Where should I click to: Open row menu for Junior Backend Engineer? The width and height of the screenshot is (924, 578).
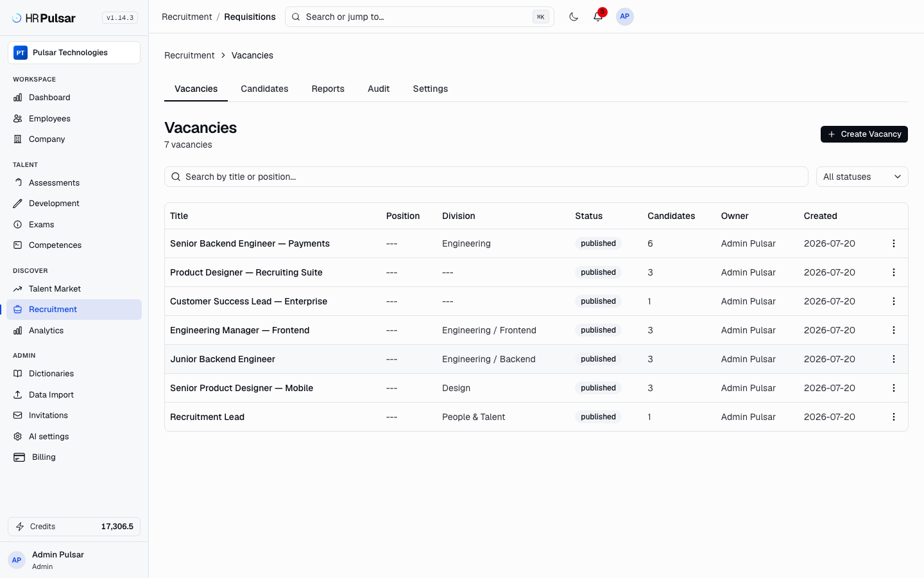[x=894, y=359]
